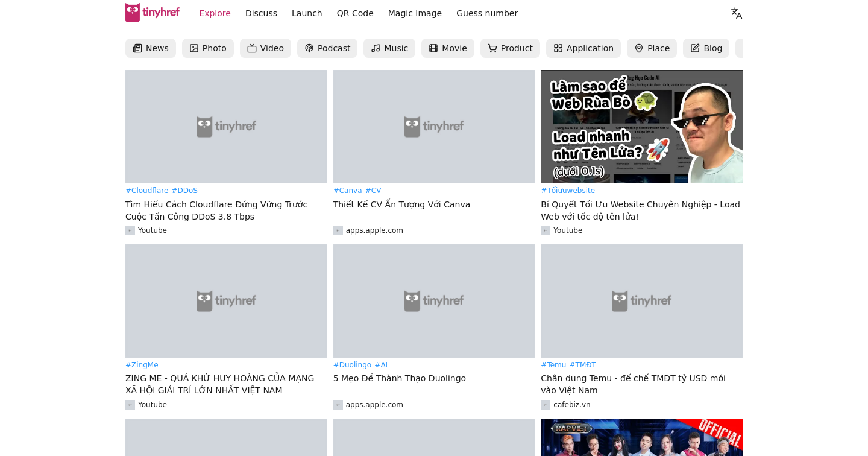Click the #CV hashtag

tap(373, 191)
